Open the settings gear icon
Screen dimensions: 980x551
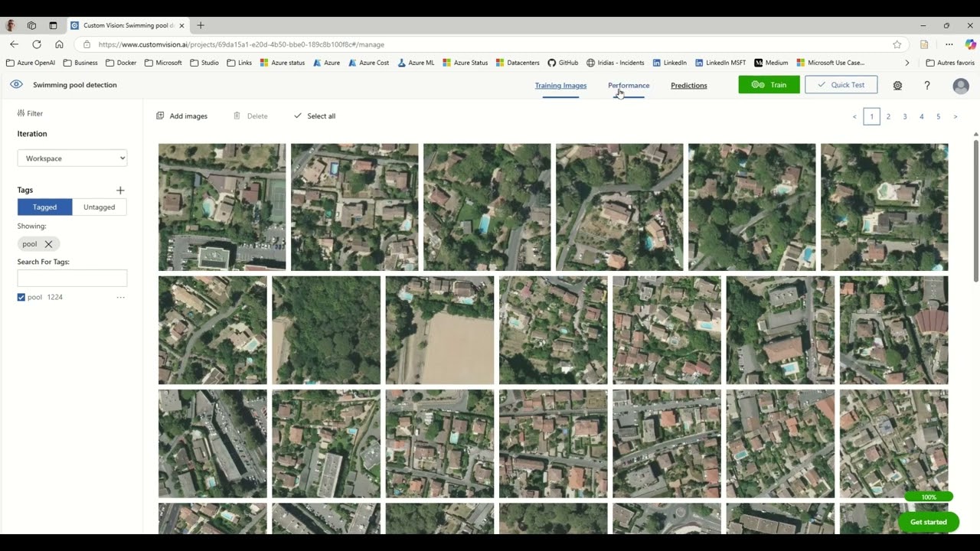tap(897, 86)
